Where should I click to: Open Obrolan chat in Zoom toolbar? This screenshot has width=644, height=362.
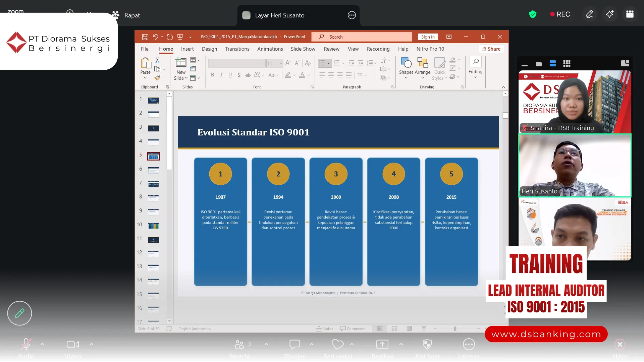click(294, 344)
